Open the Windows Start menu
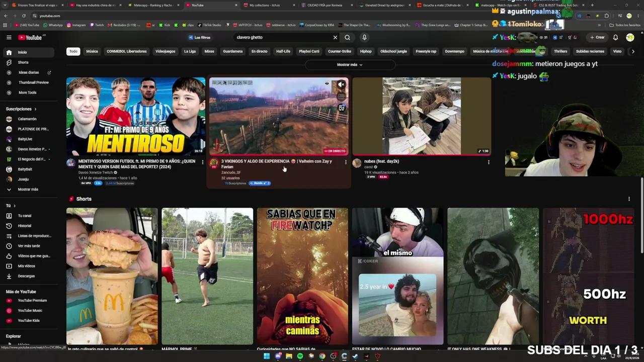The width and height of the screenshot is (644, 362). click(267, 356)
